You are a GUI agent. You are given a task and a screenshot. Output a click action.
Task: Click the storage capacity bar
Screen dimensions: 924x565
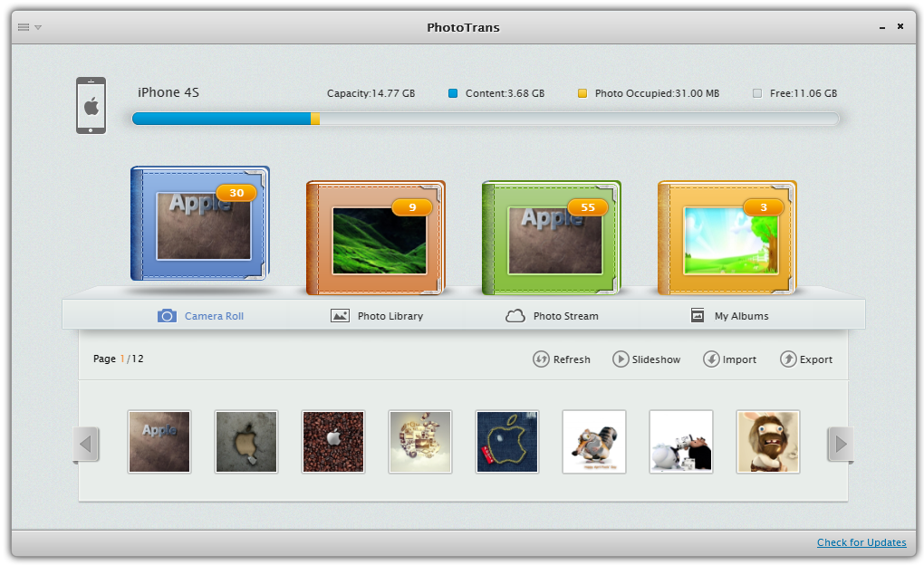(486, 119)
